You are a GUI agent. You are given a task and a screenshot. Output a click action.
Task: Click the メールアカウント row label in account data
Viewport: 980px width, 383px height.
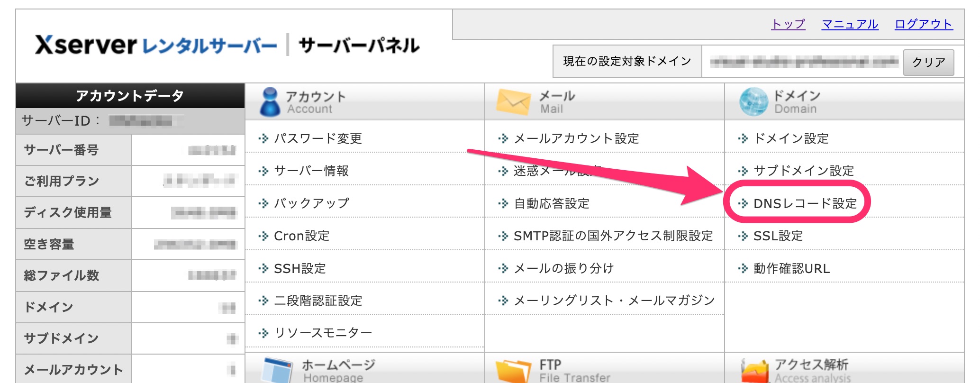73,370
